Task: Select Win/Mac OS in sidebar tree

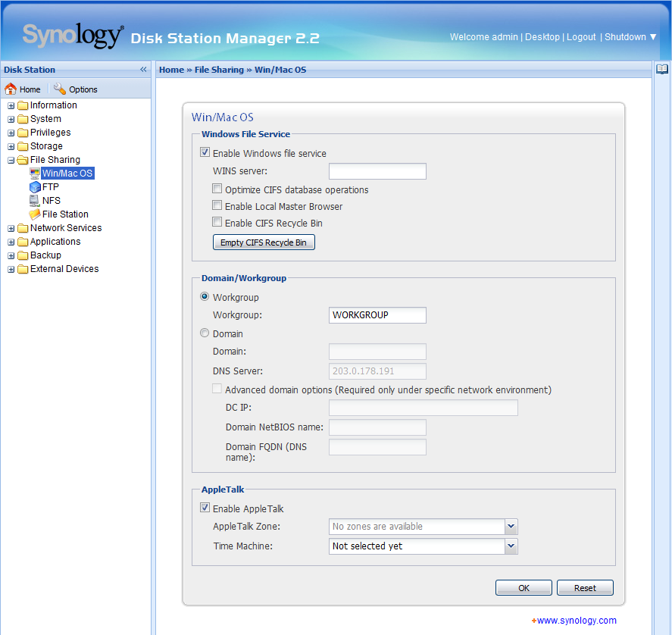Action: (x=67, y=174)
